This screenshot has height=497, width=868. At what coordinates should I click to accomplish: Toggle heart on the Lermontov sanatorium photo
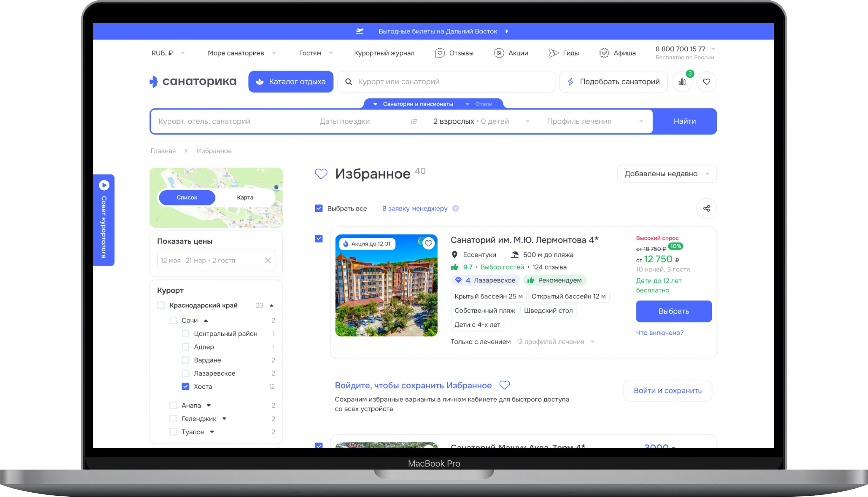[x=428, y=243]
